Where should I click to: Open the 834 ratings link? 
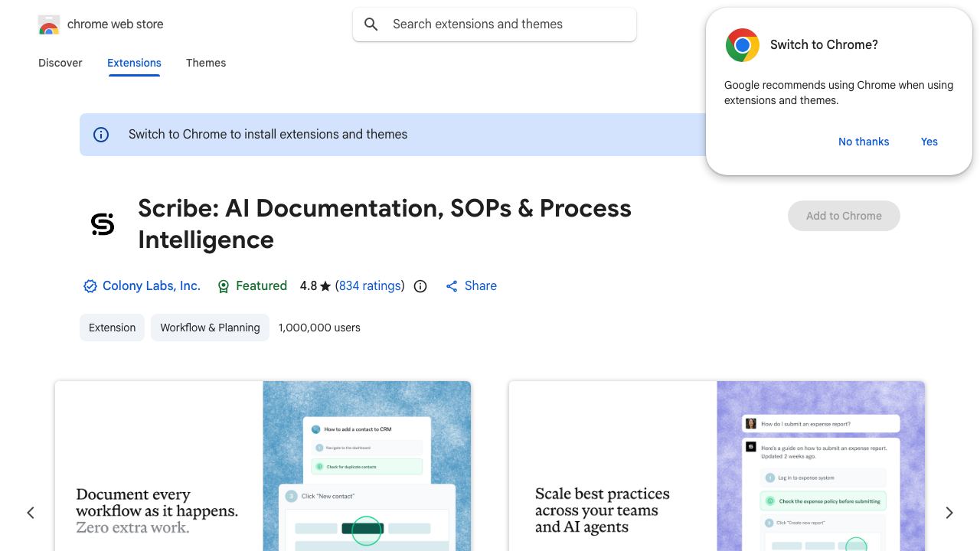(x=370, y=286)
